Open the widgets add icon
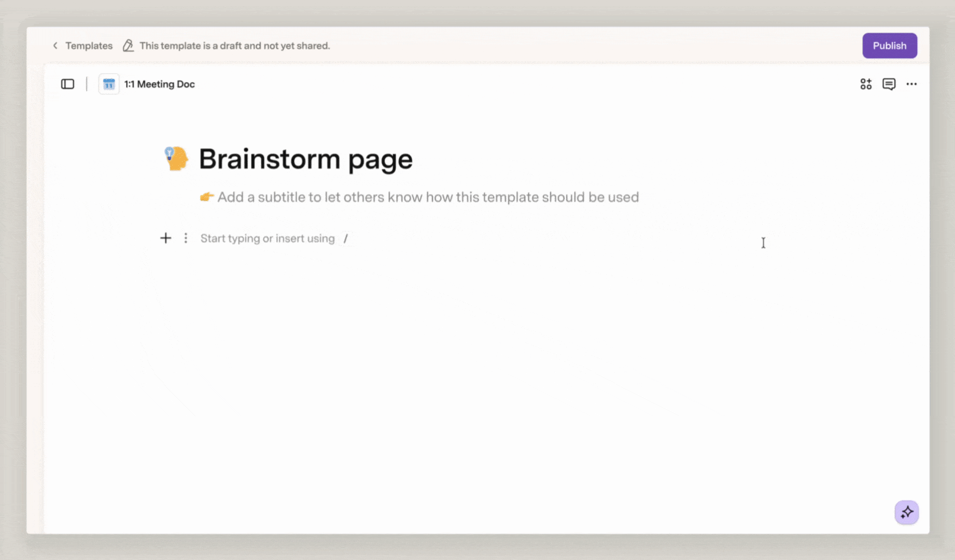This screenshot has height=560, width=955. [x=866, y=84]
